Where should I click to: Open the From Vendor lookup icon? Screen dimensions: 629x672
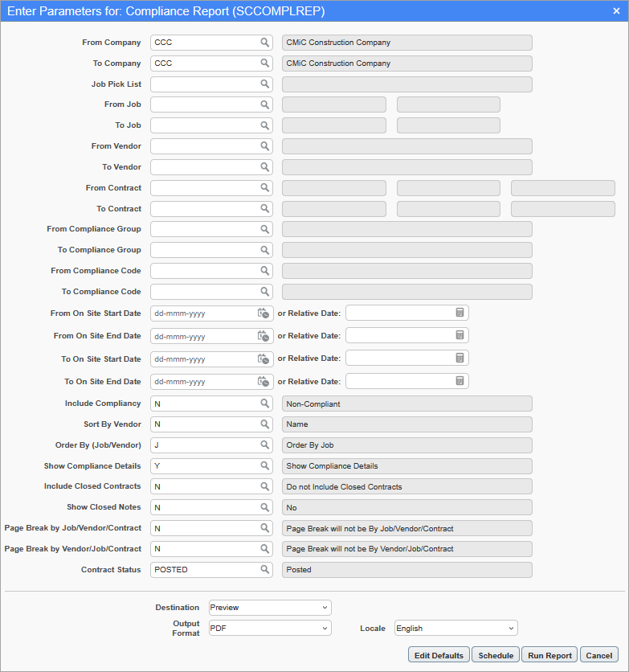(265, 145)
